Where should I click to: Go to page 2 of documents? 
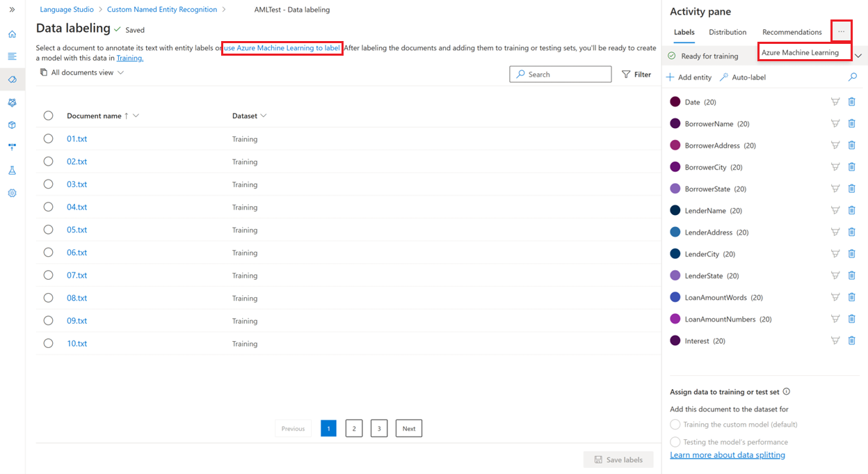(353, 428)
